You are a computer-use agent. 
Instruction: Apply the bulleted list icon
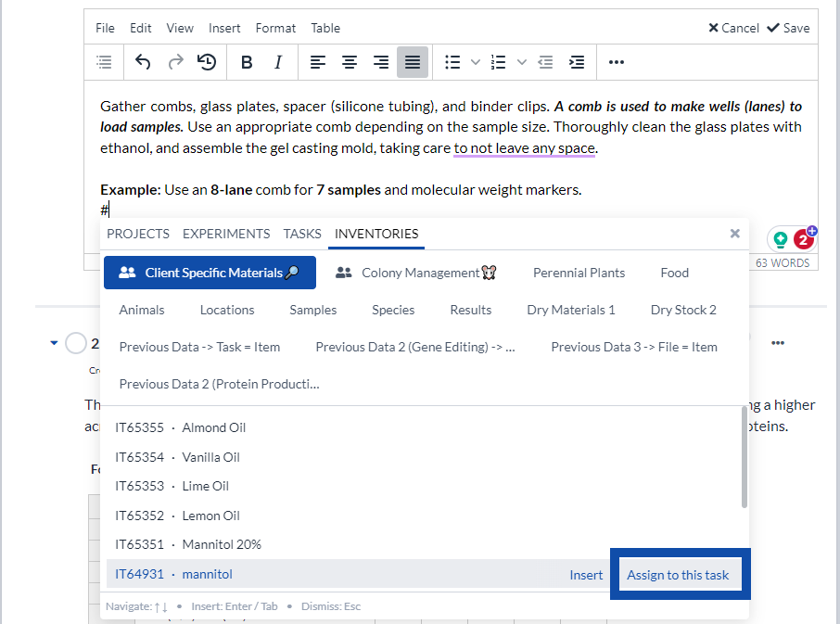(451, 62)
